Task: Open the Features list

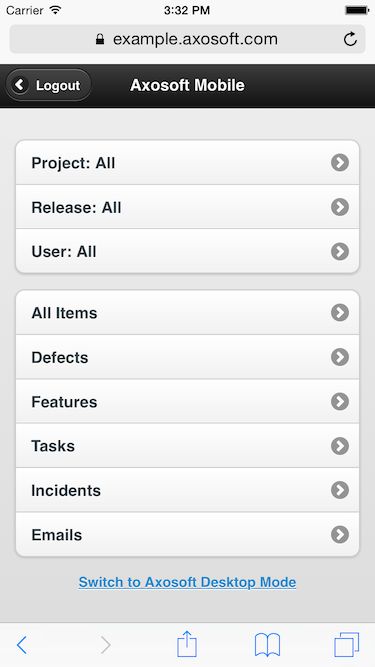Action: [x=188, y=401]
